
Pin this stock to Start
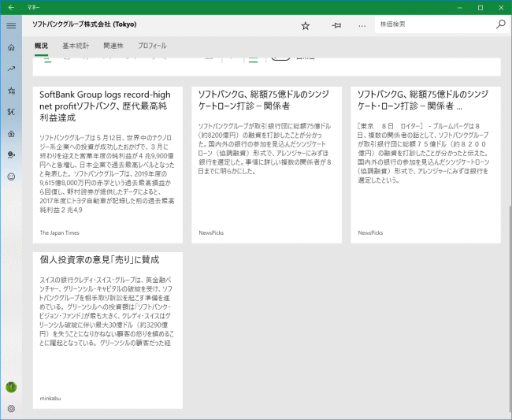coord(336,25)
